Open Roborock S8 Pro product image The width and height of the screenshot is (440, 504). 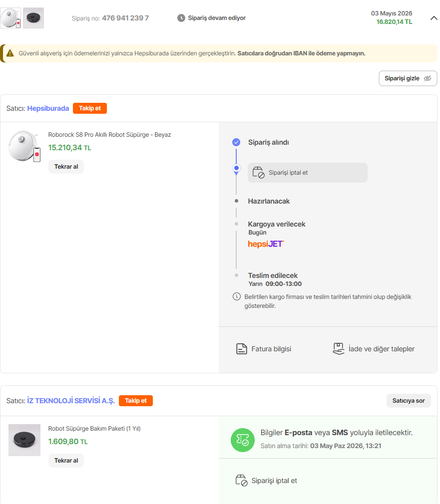point(24,146)
